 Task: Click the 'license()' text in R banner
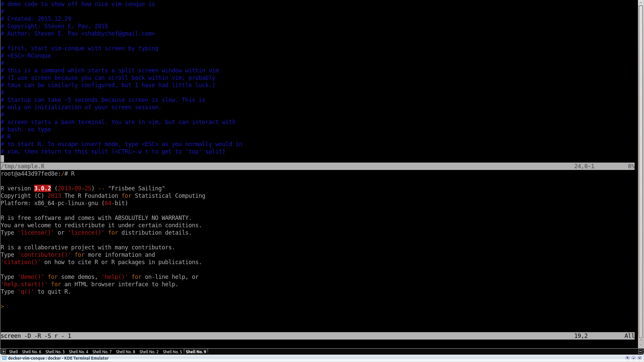[36, 233]
